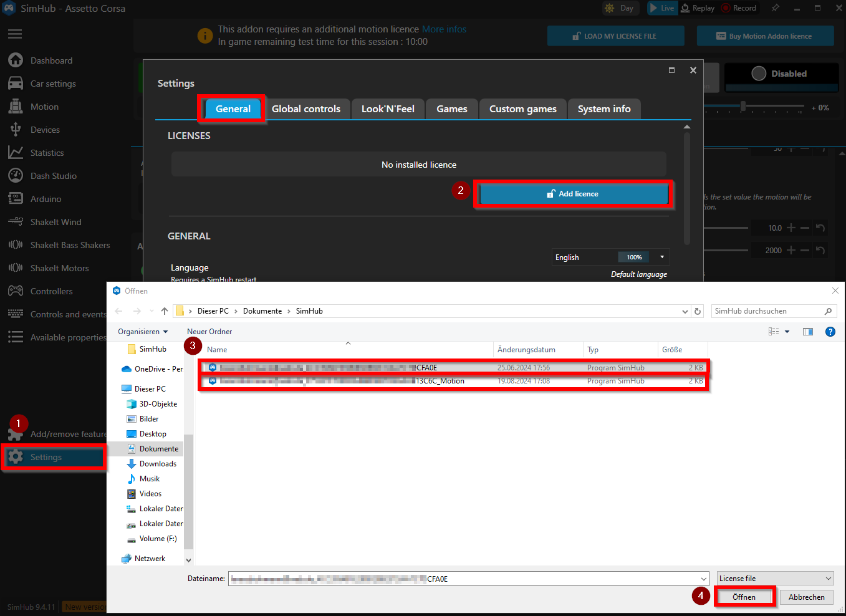The height and width of the screenshot is (616, 846).
Task: Open the Controllers section
Action: [53, 291]
